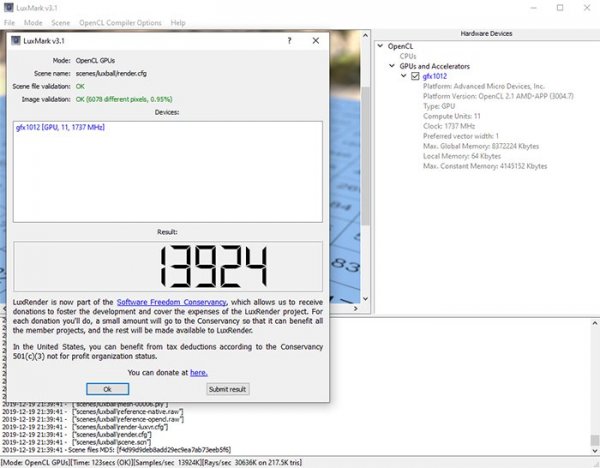Image resolution: width=600 pixels, height=468 pixels.
Task: Open Software Freedom Conservancy link
Action: [x=171, y=302]
